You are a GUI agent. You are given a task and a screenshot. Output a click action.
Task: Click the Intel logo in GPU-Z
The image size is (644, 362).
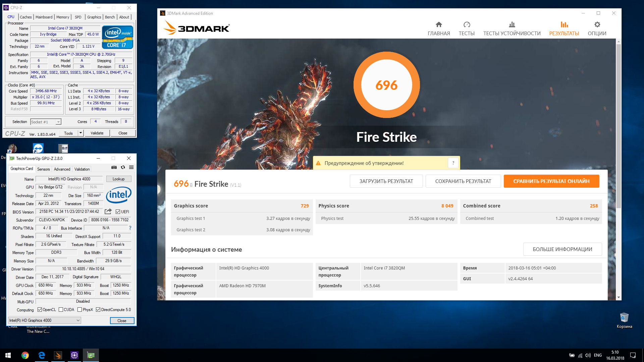119,195
